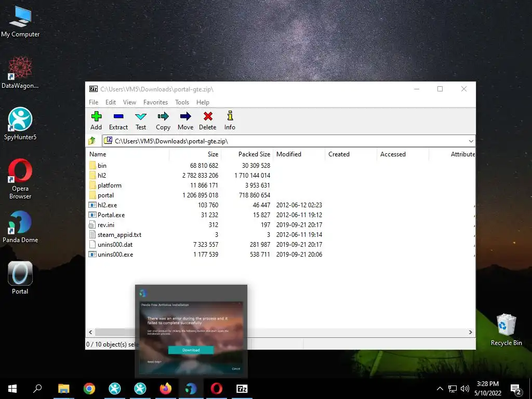This screenshot has width=532, height=399.
Task: Open Panda Dome desktop shortcut
Action: point(20,227)
